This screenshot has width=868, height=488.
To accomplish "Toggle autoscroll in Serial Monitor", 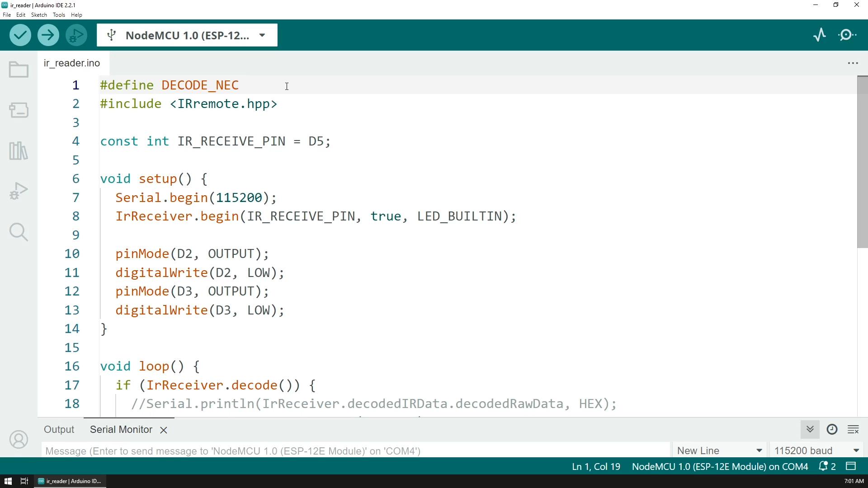I will [810, 429].
